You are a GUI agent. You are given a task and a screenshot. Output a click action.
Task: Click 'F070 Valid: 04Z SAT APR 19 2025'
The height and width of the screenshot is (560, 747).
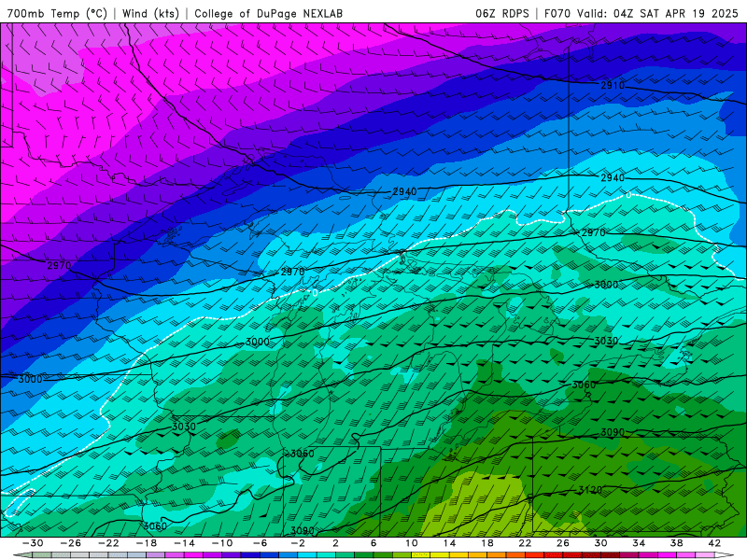(641, 13)
